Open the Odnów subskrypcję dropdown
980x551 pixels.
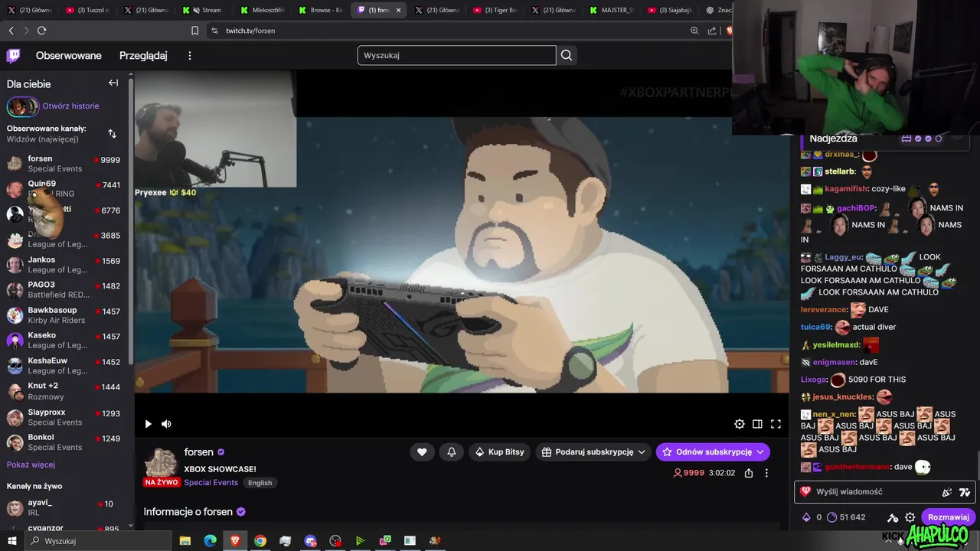713,452
